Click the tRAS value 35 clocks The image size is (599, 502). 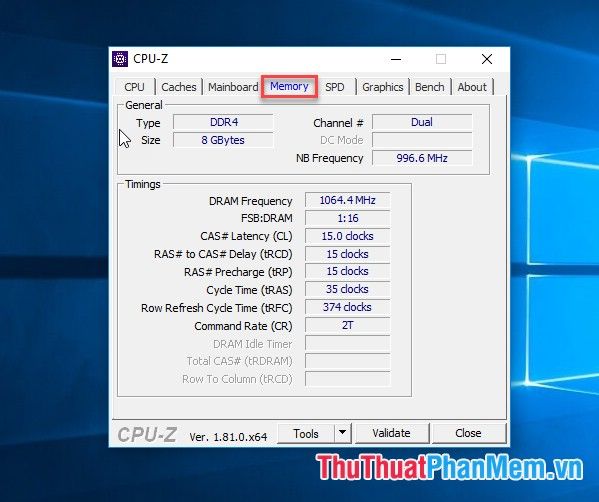pyautogui.click(x=348, y=289)
